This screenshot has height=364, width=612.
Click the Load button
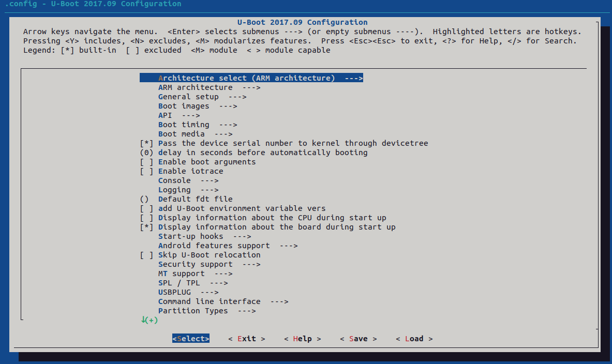pos(414,339)
